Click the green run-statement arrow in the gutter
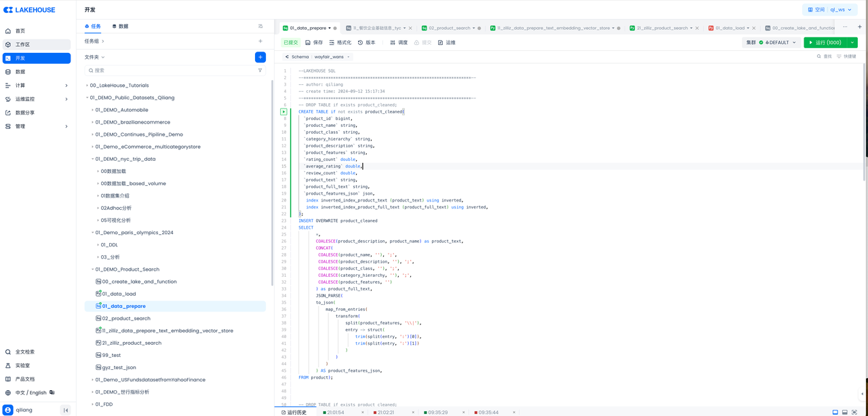 284,112
